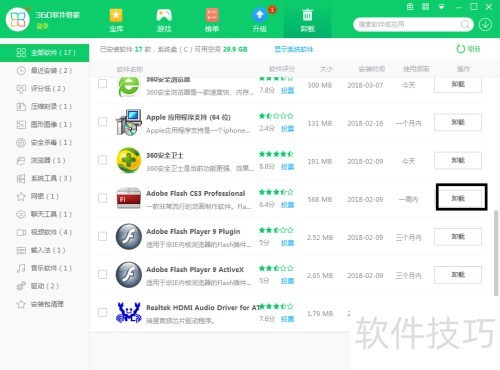Open the 榜单 rankings tab
The image size is (500, 370).
212,20
